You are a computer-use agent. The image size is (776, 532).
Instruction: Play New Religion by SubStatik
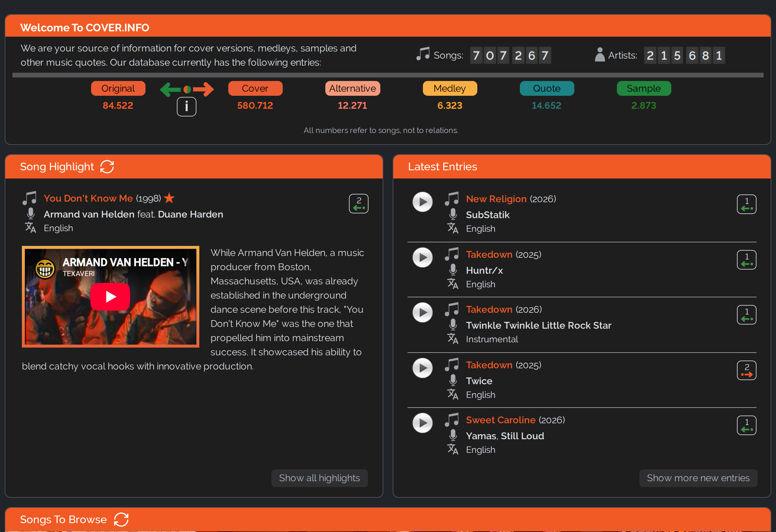[422, 202]
